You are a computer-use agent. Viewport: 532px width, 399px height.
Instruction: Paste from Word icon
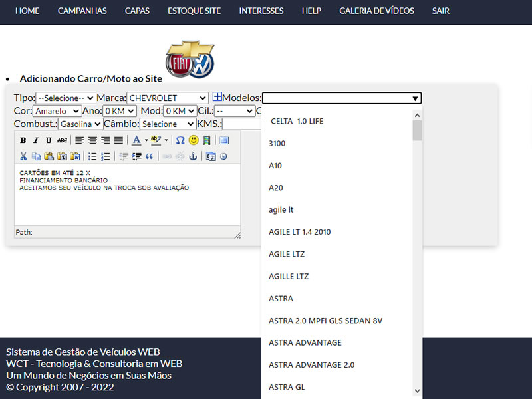pyautogui.click(x=74, y=156)
